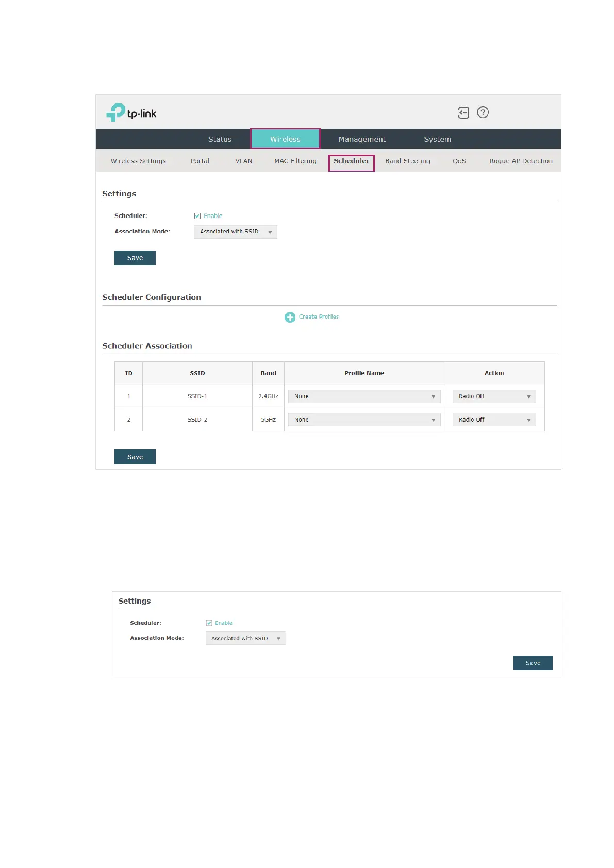Viewport: 614px width, 868px height.
Task: Click the Create Profiles plus icon
Action: pyautogui.click(x=290, y=317)
